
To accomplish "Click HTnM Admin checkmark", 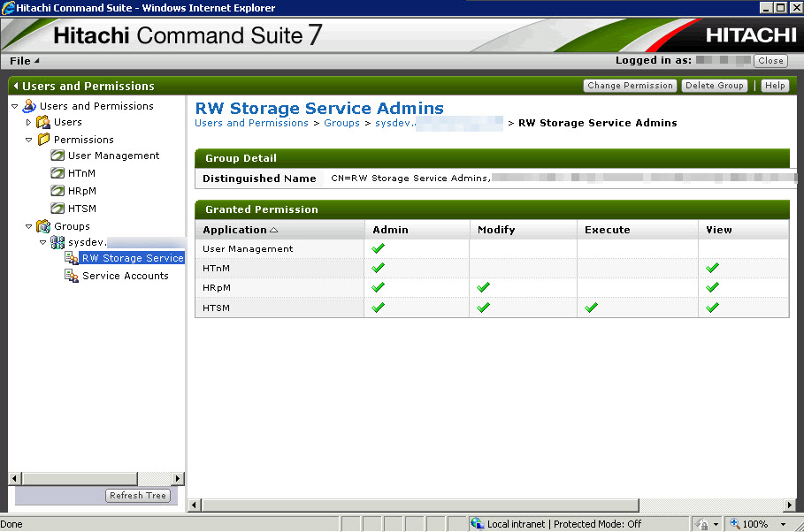I will (x=378, y=268).
